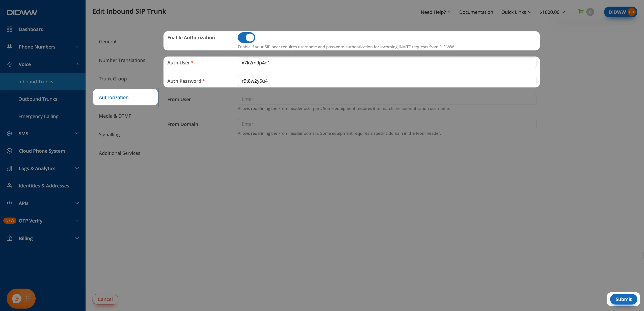
Task: Click the Voice arrows icon
Action: [9, 64]
